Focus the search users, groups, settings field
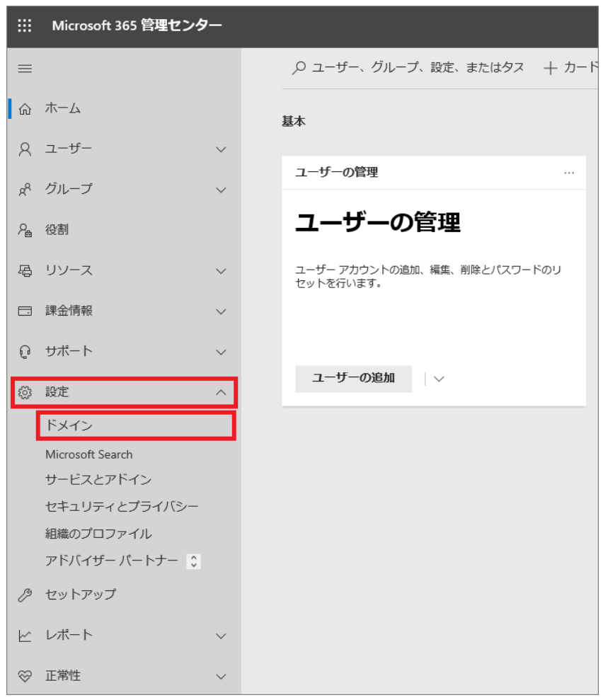This screenshot has width=608, height=700. pyautogui.click(x=408, y=68)
